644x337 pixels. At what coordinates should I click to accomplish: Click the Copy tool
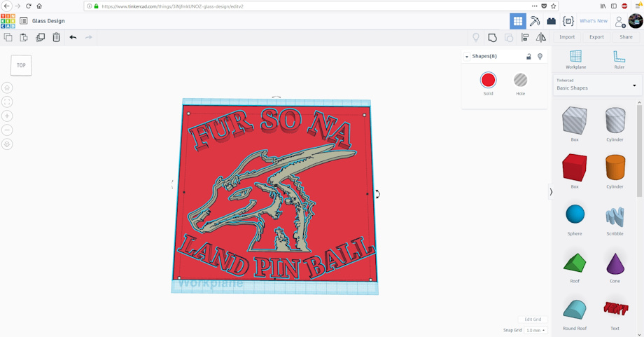[x=8, y=37]
